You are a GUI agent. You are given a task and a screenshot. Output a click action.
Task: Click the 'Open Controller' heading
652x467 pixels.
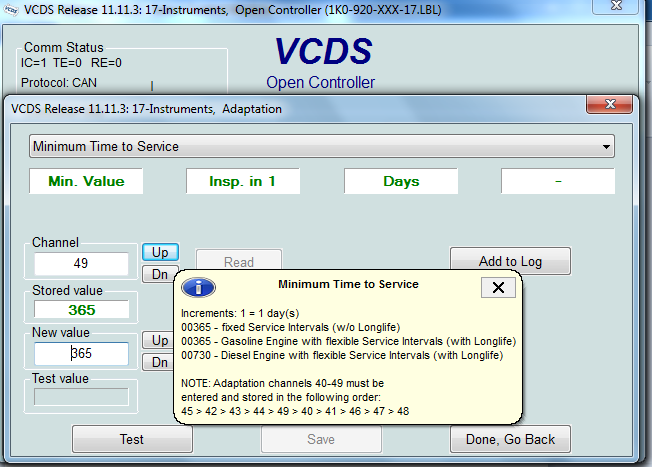321,82
